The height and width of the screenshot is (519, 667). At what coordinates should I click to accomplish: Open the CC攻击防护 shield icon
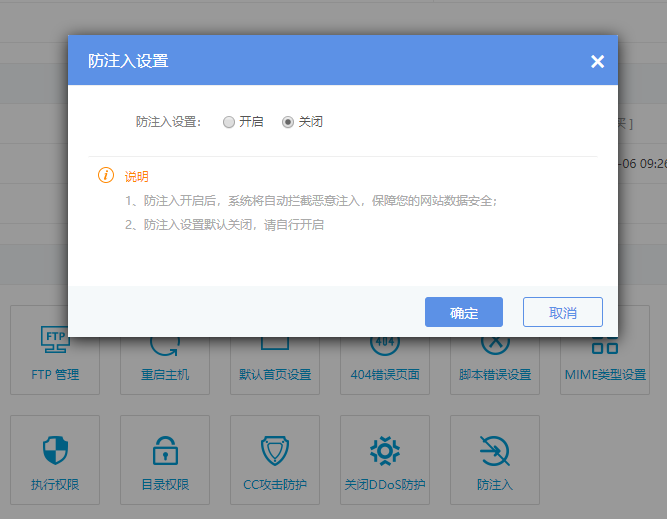(x=275, y=451)
